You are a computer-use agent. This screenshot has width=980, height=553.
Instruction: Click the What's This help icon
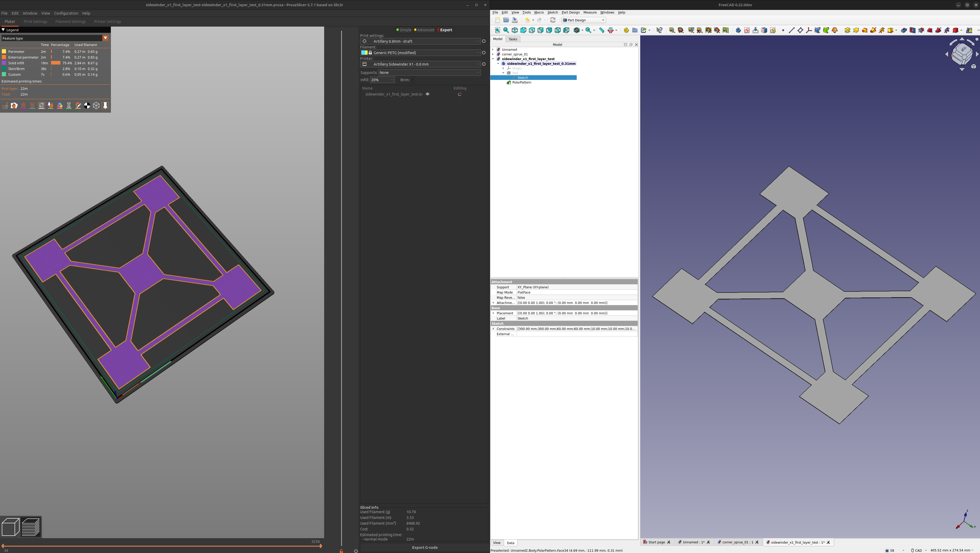659,30
